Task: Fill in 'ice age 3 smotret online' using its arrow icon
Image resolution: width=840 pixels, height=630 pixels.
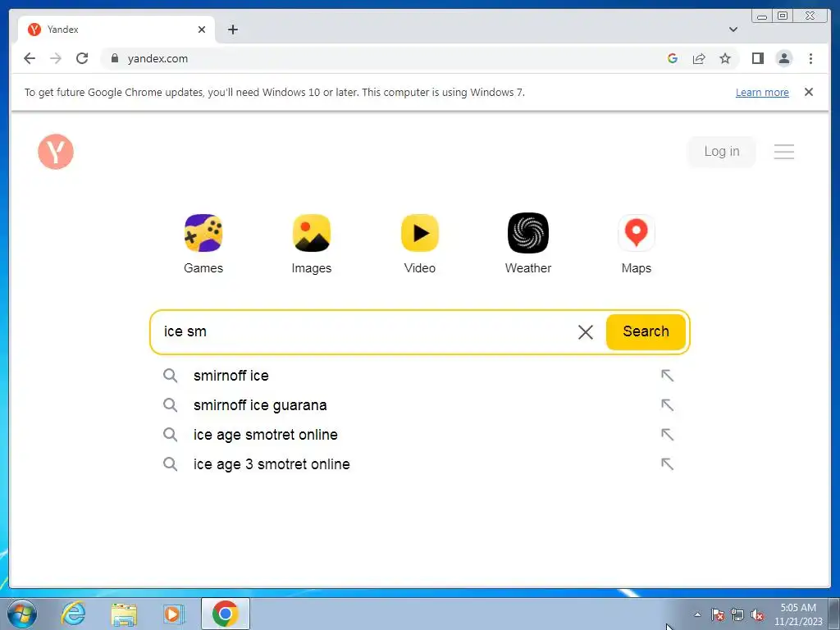Action: pyautogui.click(x=667, y=464)
